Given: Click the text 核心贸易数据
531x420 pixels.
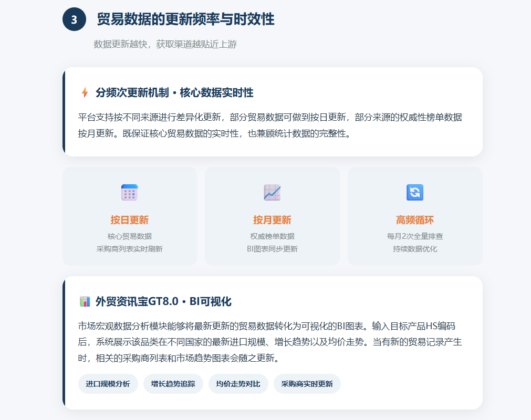Looking at the screenshot, I should 130,236.
